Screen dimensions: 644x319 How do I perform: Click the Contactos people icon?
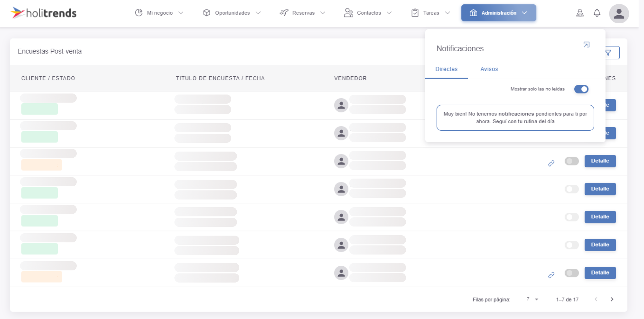pyautogui.click(x=349, y=13)
